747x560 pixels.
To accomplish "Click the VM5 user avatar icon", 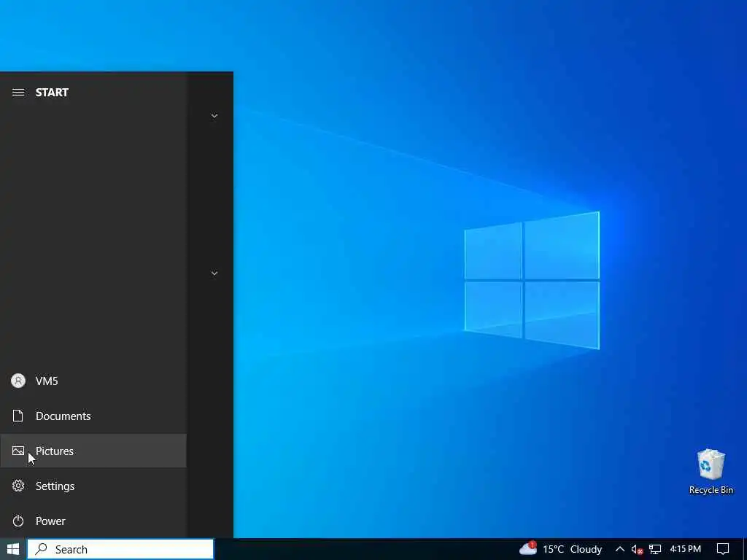I will pos(18,381).
